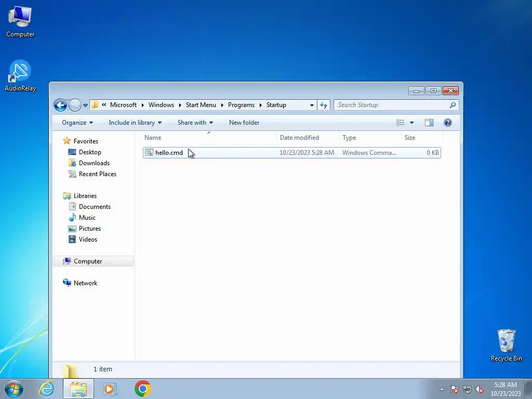Refresh the Startup folder view
Viewport: 532px width, 399px height.
tap(324, 105)
